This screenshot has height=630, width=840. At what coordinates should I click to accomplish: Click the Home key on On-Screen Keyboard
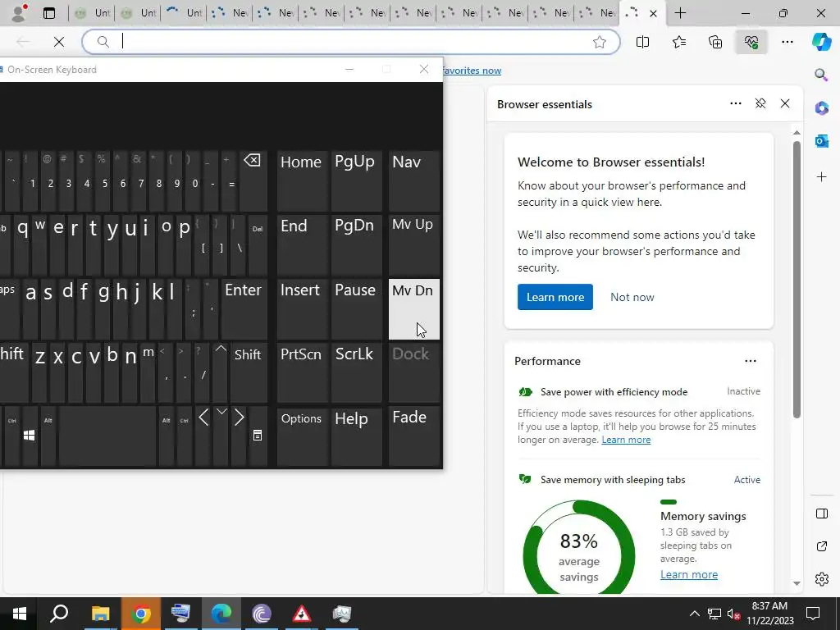click(x=302, y=181)
